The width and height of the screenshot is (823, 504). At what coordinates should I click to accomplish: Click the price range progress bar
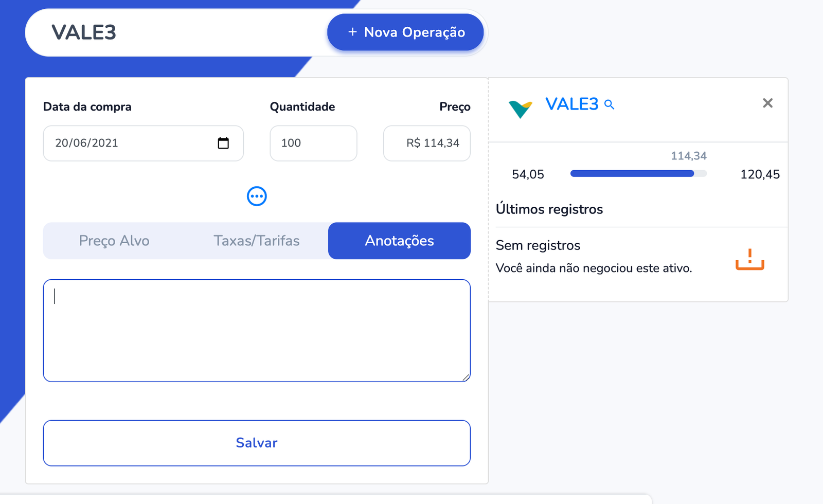click(x=638, y=174)
